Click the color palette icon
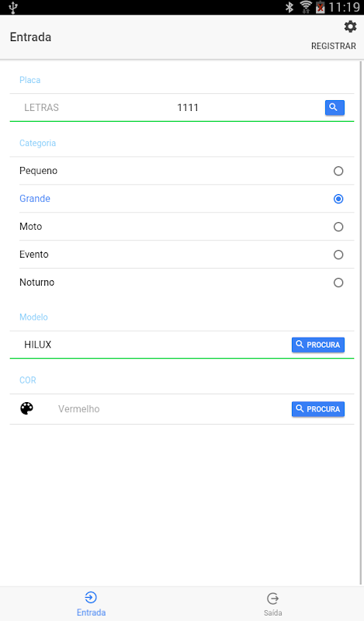 point(27,408)
